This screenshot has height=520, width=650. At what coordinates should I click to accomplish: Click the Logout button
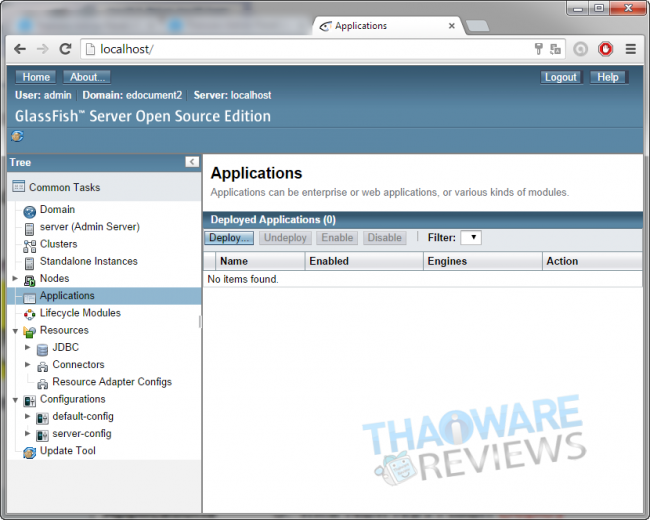tap(561, 78)
